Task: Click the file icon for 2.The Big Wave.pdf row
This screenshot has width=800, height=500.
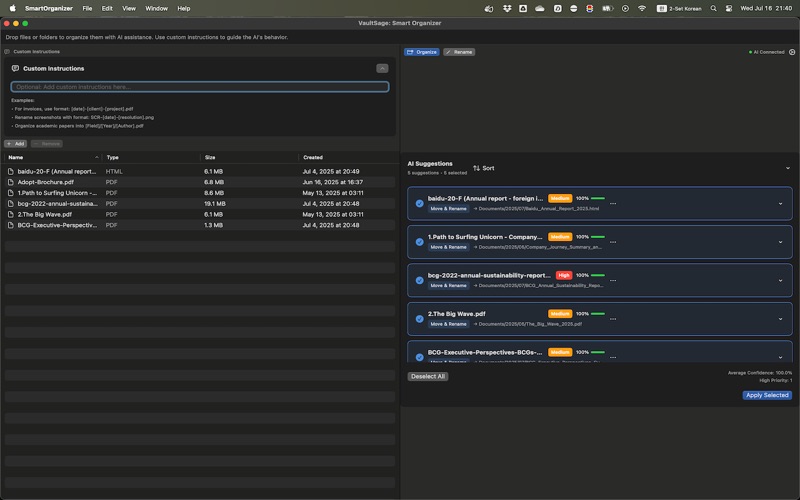Action: (10, 214)
